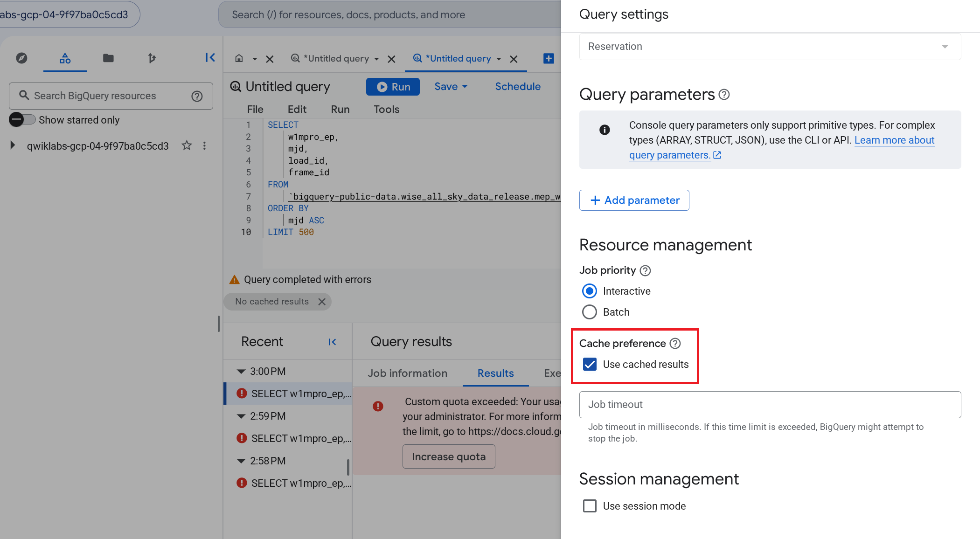Click the Schedule button
Image resolution: width=980 pixels, height=539 pixels.
point(518,87)
